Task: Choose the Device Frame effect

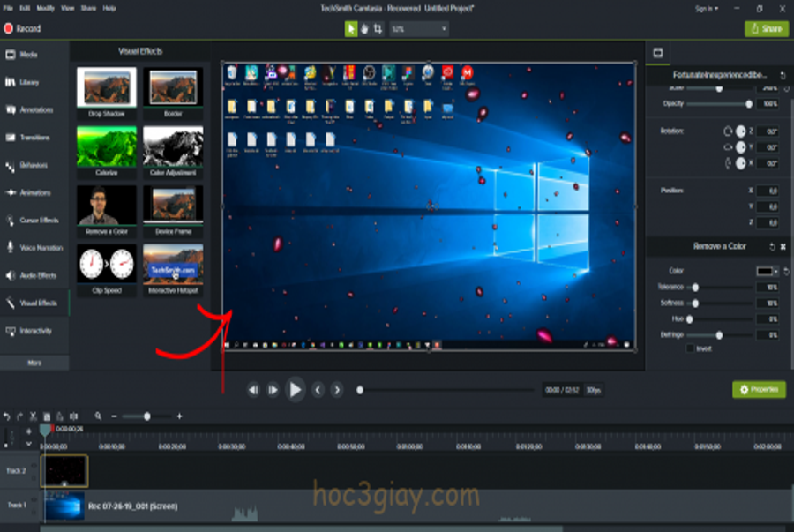Action: click(173, 211)
